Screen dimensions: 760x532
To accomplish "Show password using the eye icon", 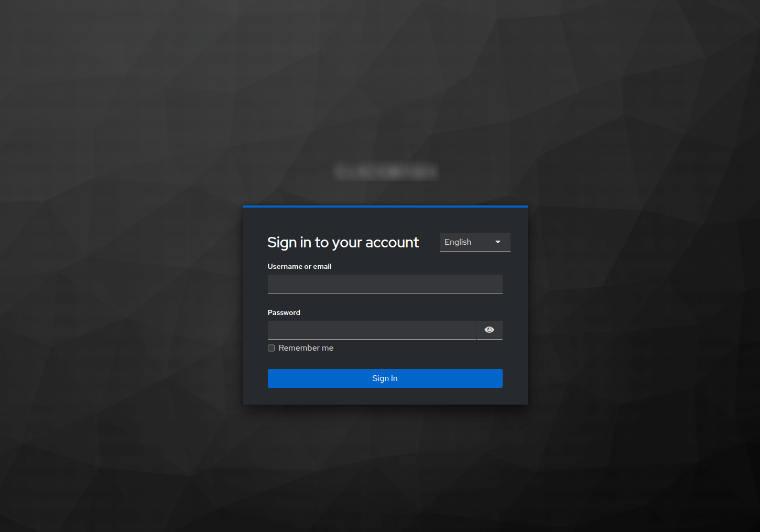I will point(490,330).
